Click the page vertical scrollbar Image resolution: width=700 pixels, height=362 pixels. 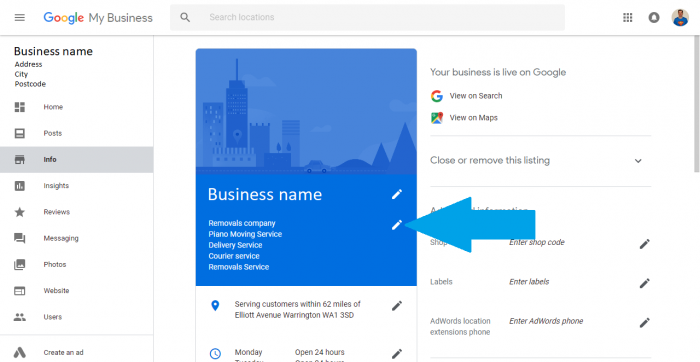tap(696, 104)
